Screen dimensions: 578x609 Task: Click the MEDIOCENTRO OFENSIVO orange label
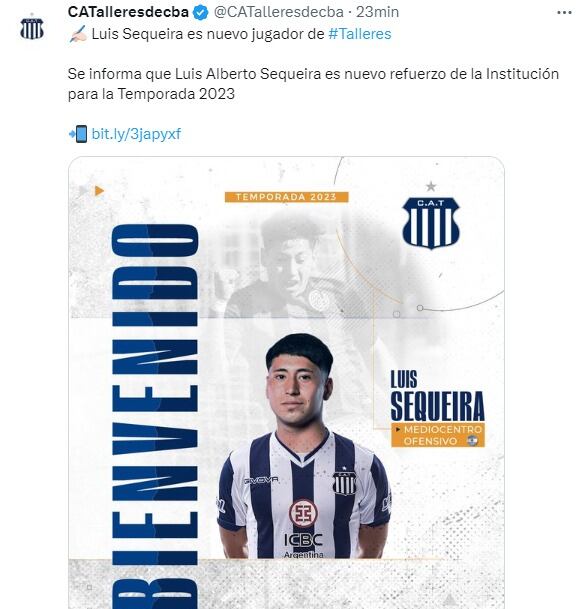pyautogui.click(x=438, y=435)
